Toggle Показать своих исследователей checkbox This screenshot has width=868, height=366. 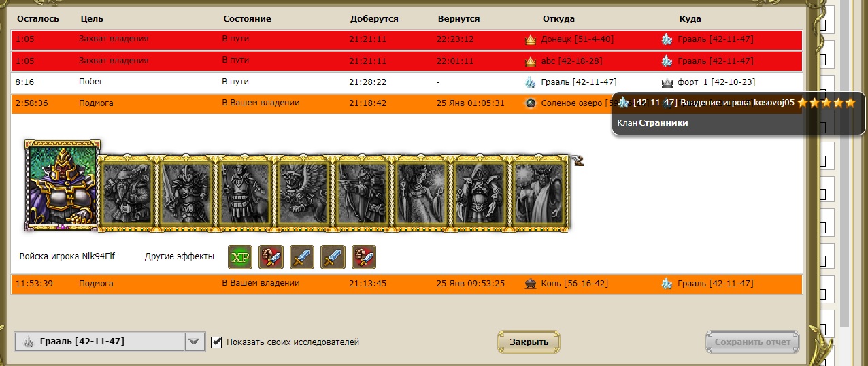pyautogui.click(x=217, y=342)
